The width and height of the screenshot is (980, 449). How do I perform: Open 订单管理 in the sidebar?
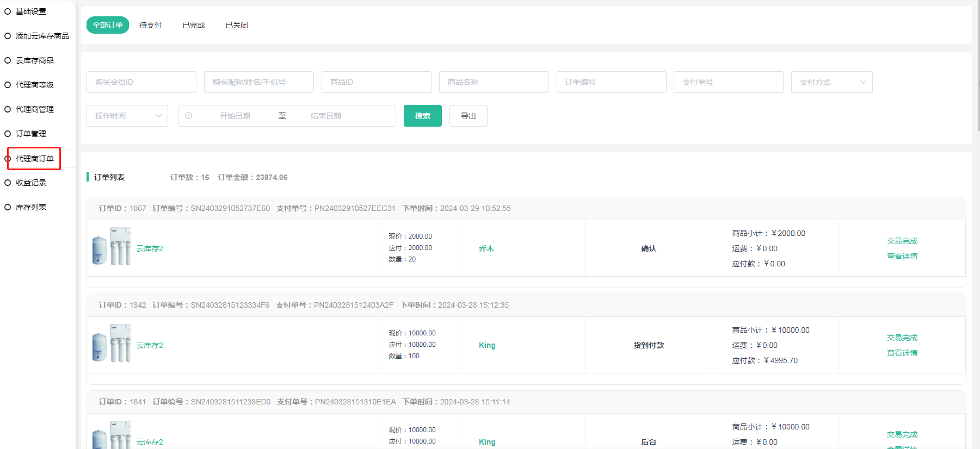31,134
